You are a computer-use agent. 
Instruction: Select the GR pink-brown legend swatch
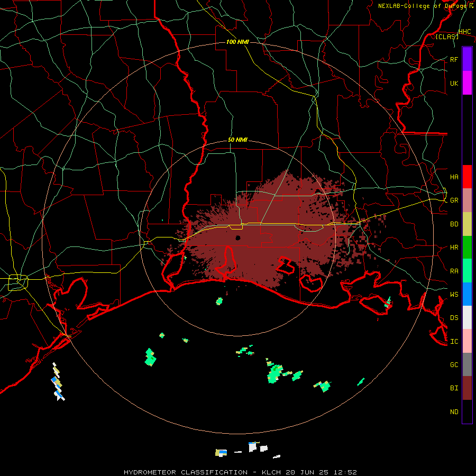click(467, 200)
